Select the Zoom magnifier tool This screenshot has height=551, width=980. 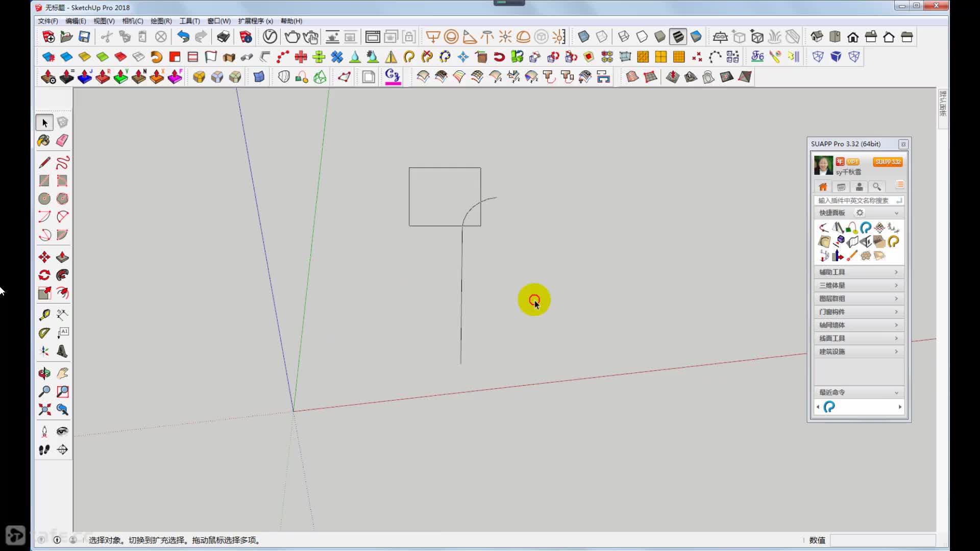click(44, 391)
